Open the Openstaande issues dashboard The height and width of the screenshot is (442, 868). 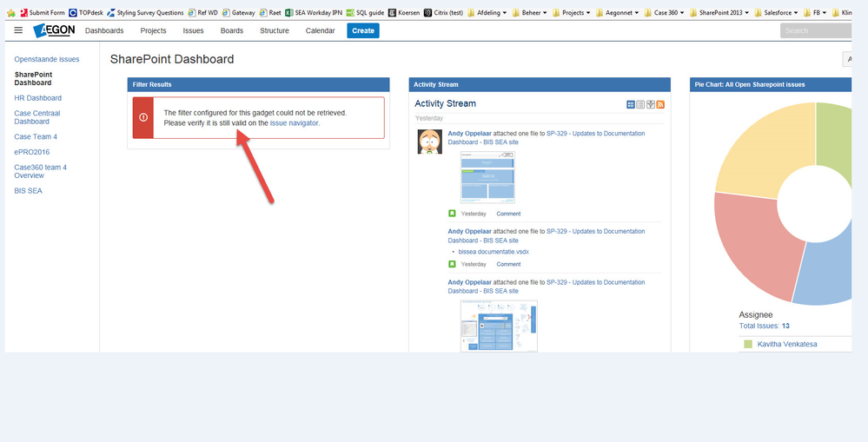click(47, 59)
